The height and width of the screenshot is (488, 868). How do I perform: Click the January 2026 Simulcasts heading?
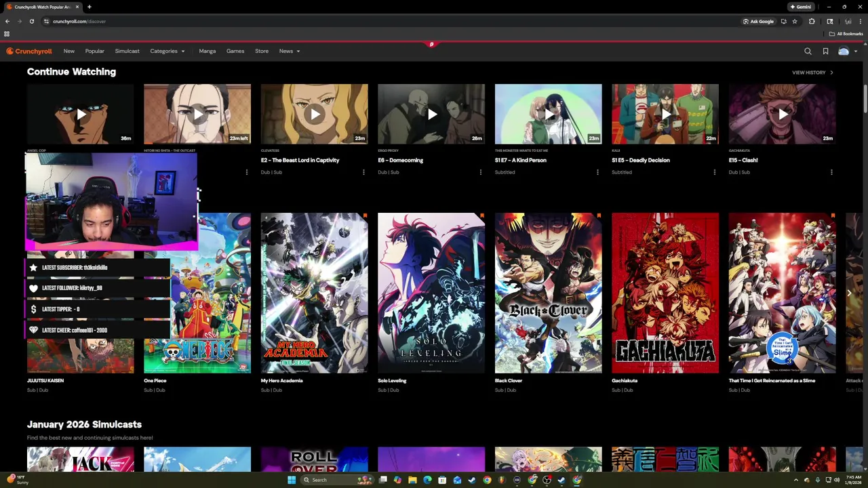point(84,424)
